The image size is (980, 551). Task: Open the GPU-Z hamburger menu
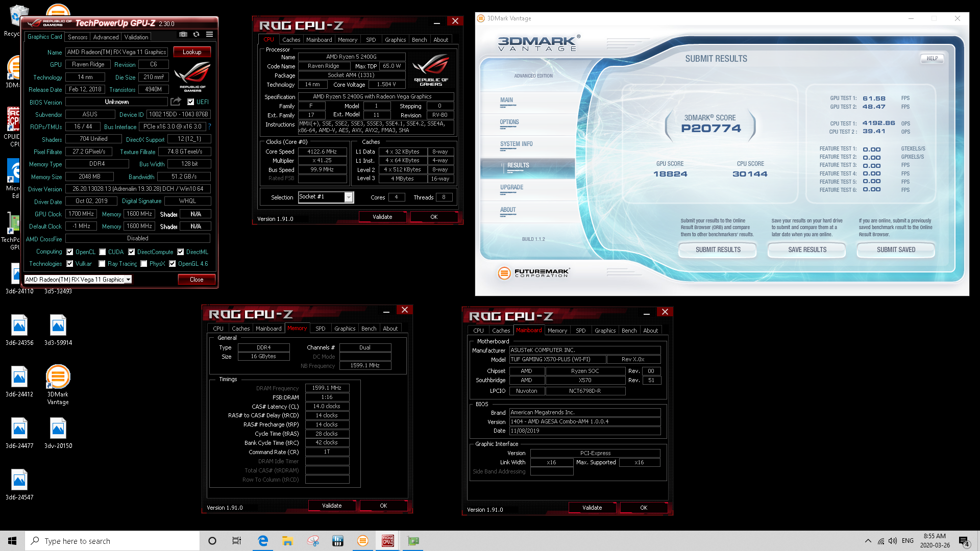(x=209, y=35)
